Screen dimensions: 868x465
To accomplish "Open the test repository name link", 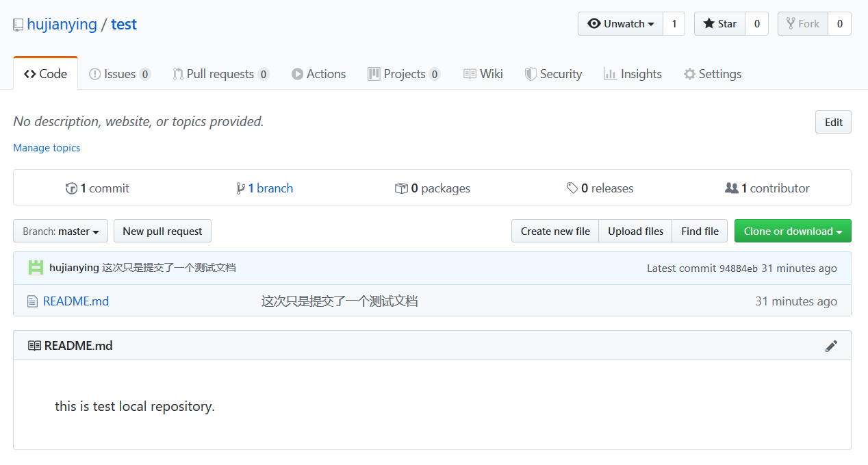I will click(x=124, y=24).
